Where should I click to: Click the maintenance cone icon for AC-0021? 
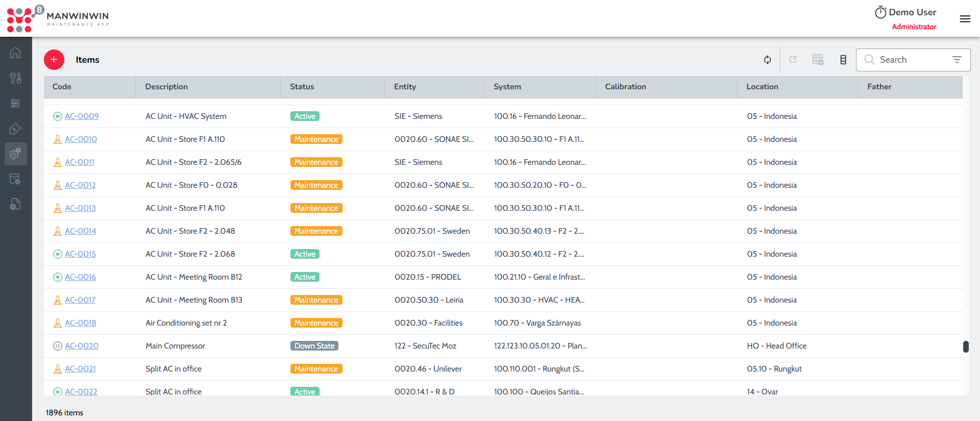point(58,369)
